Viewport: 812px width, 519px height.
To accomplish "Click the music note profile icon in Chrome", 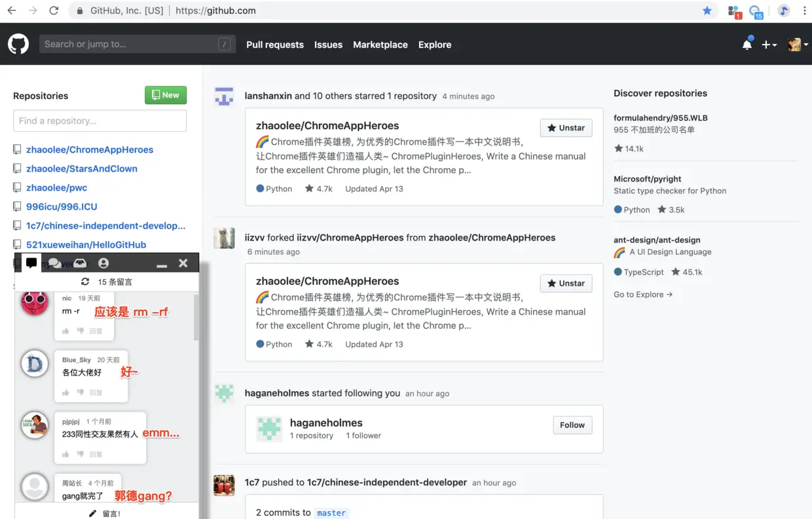I will tap(784, 10).
